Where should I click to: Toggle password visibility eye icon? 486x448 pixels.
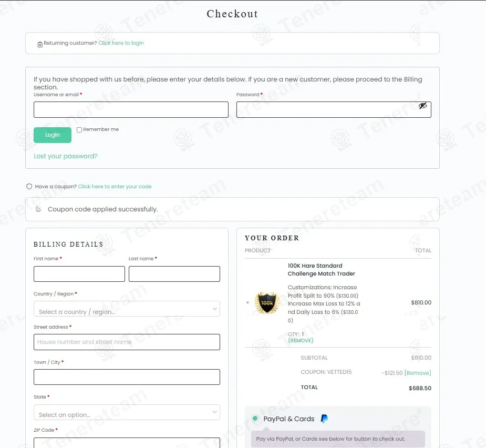[422, 106]
